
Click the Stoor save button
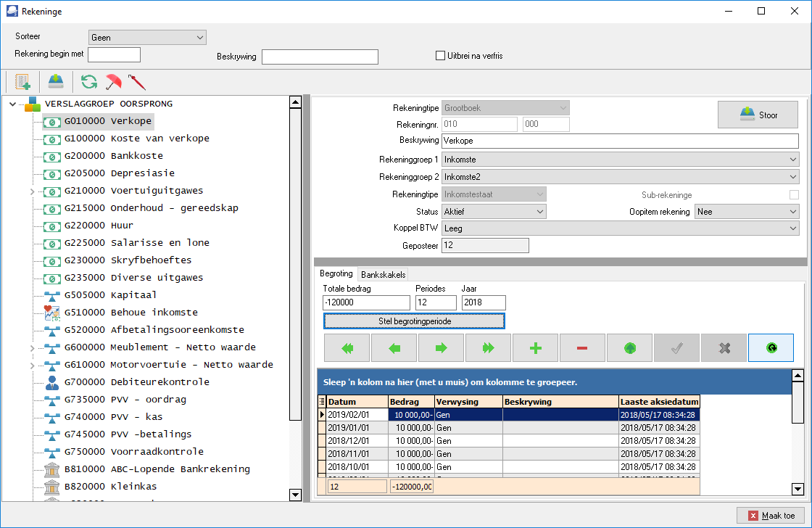(758, 115)
